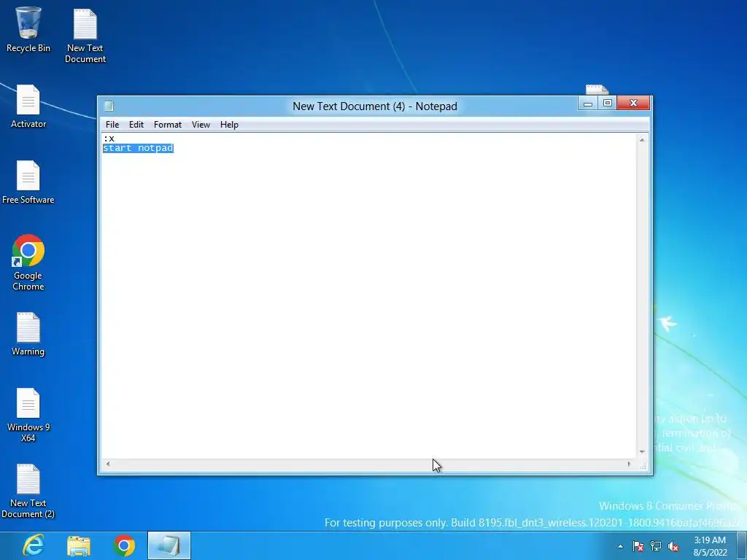
Task: Click the horizontal scrollbar left arrow
Action: click(x=108, y=464)
